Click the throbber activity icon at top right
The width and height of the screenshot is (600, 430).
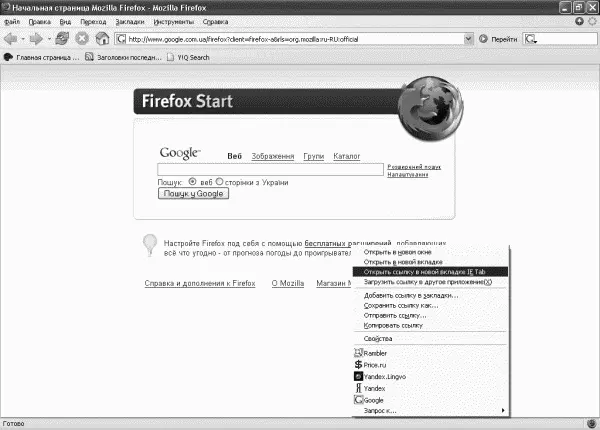(592, 21)
